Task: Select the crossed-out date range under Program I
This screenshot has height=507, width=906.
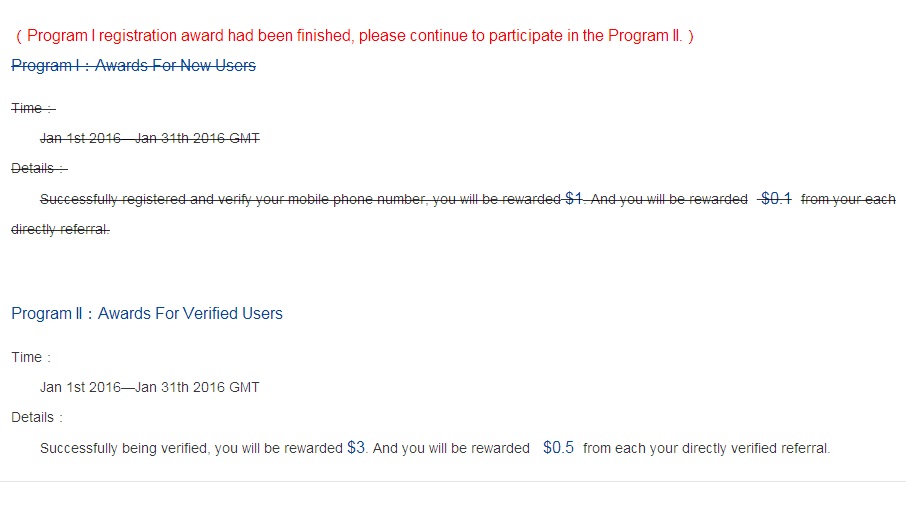Action: 149,138
